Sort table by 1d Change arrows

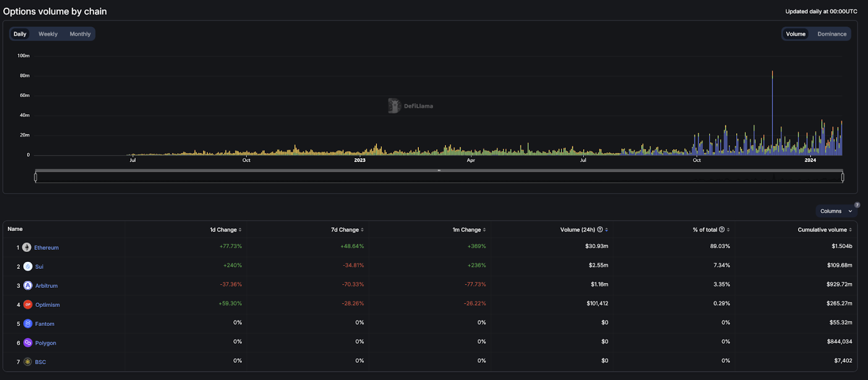pos(240,230)
